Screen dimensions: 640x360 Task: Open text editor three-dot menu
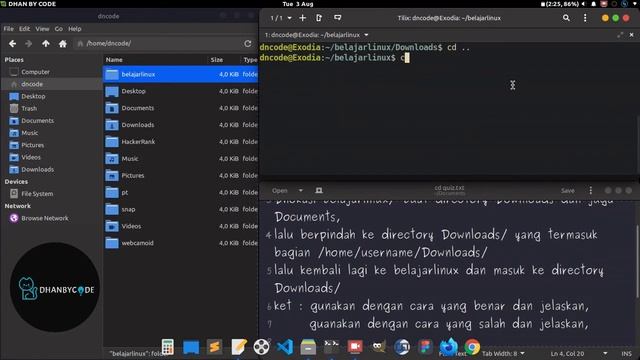[x=590, y=191]
